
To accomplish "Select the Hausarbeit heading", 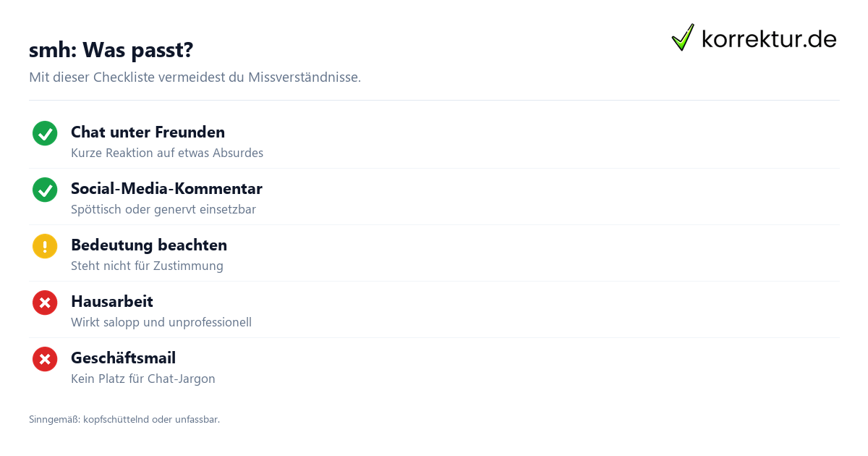I will pos(112,302).
